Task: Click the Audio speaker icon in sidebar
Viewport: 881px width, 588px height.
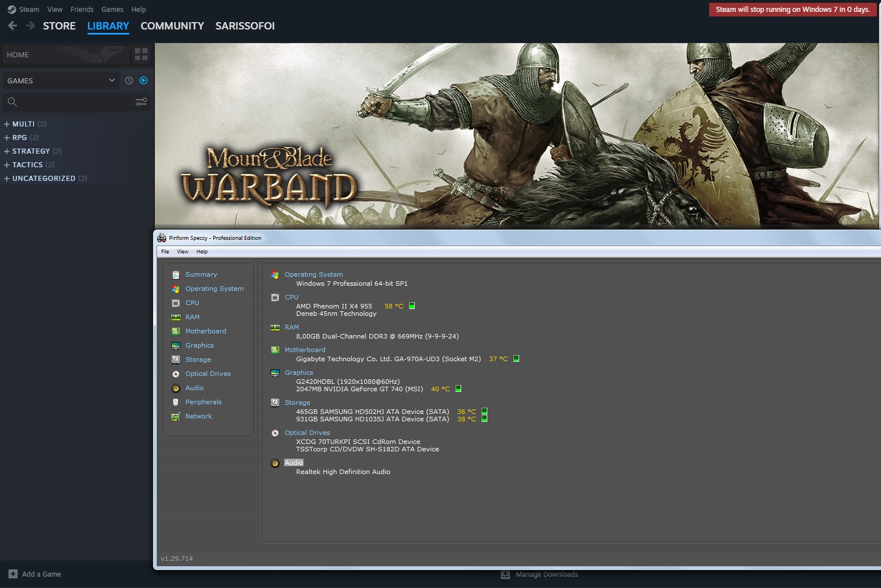Action: [x=176, y=388]
